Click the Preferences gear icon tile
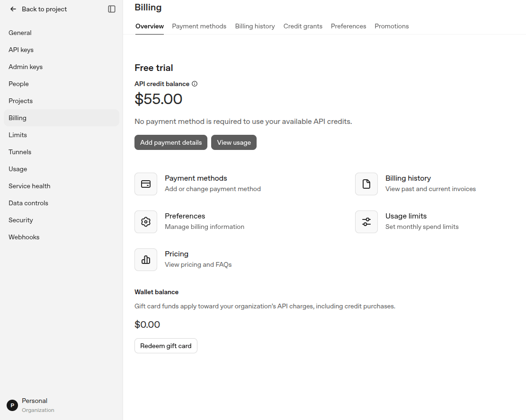This screenshot has width=526, height=420. [146, 222]
